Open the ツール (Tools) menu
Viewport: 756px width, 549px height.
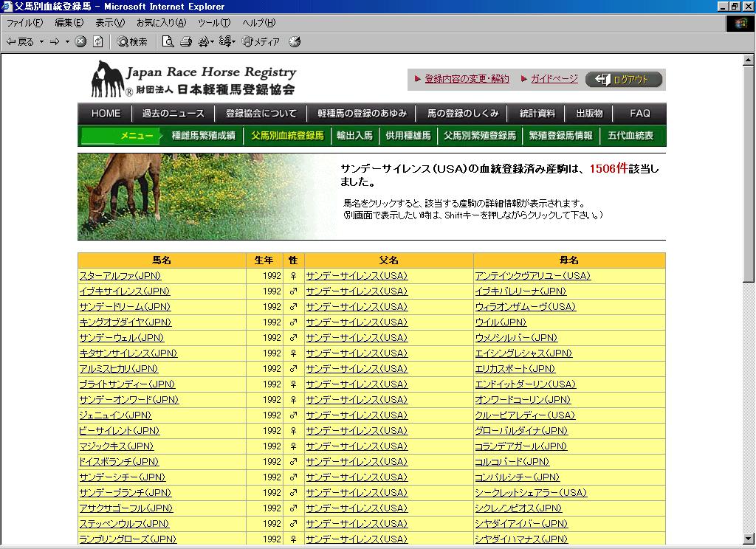point(214,23)
